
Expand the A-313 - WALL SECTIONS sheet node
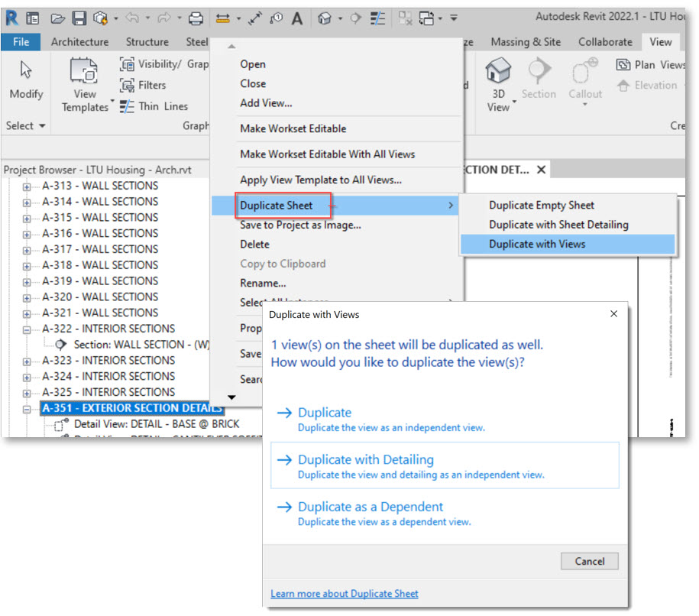pyautogui.click(x=27, y=186)
